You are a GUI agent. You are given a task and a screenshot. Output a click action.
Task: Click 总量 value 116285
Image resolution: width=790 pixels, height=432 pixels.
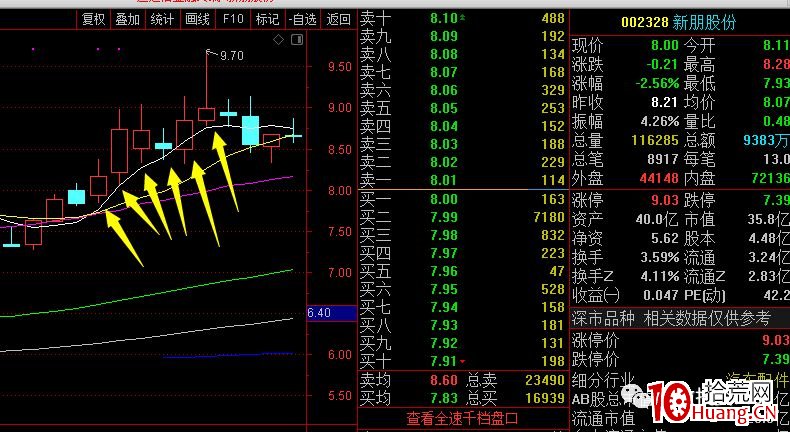pyautogui.click(x=655, y=140)
